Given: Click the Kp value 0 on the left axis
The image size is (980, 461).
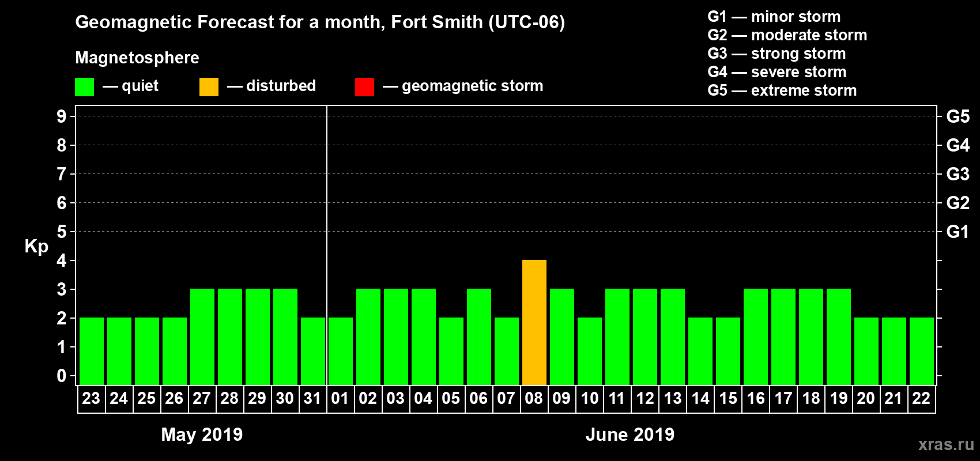Looking at the screenshot, I should tap(62, 376).
